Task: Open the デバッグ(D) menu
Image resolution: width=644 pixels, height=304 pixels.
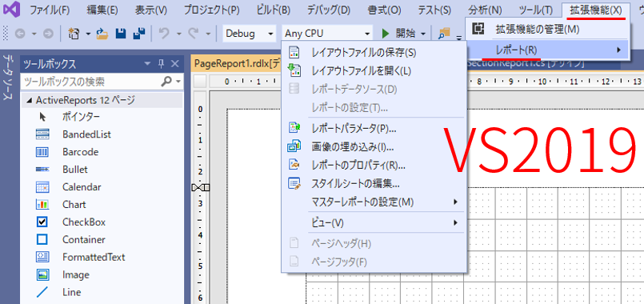Action: click(x=329, y=10)
